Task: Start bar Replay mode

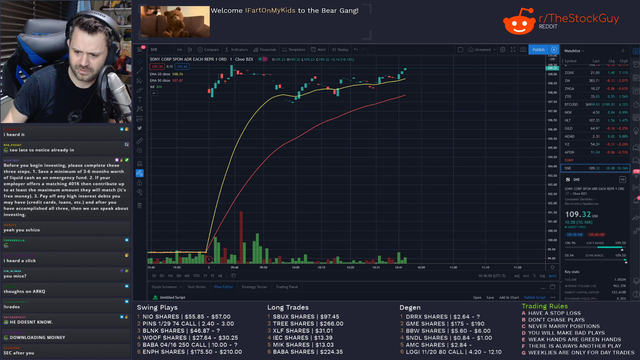Action: 340,49
